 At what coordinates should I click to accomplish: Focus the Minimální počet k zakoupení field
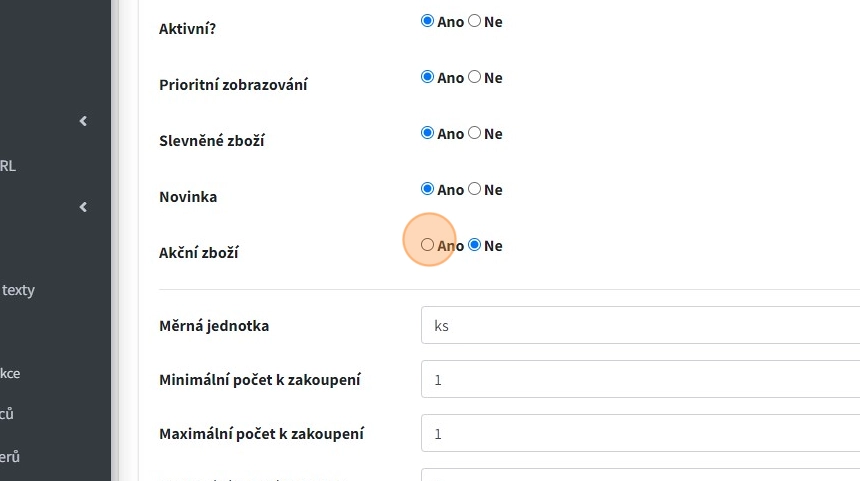point(640,380)
